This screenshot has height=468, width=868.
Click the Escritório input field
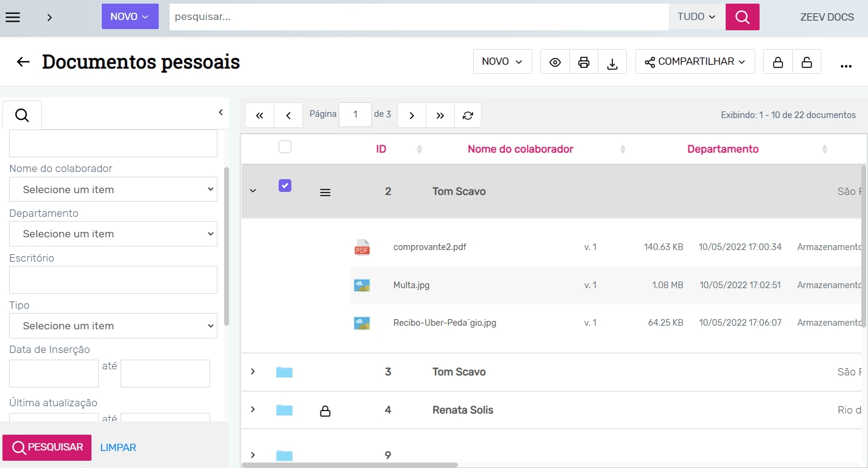point(113,280)
